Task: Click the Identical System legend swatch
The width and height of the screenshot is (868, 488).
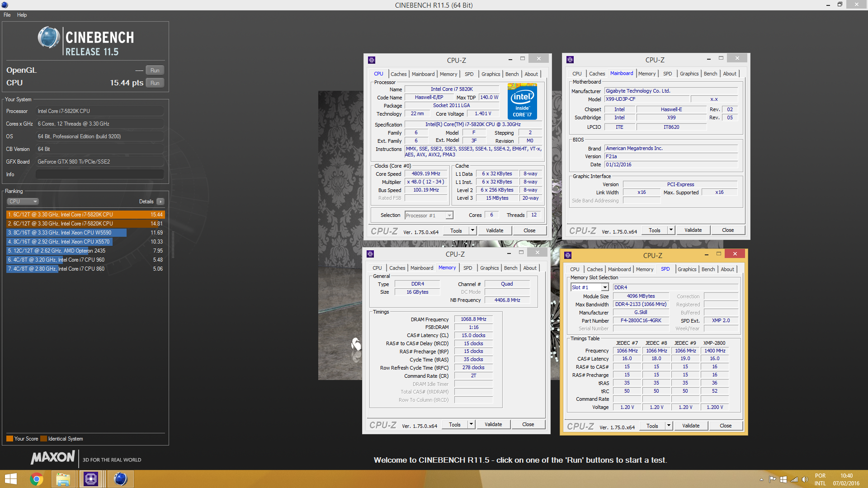Action: pyautogui.click(x=43, y=439)
